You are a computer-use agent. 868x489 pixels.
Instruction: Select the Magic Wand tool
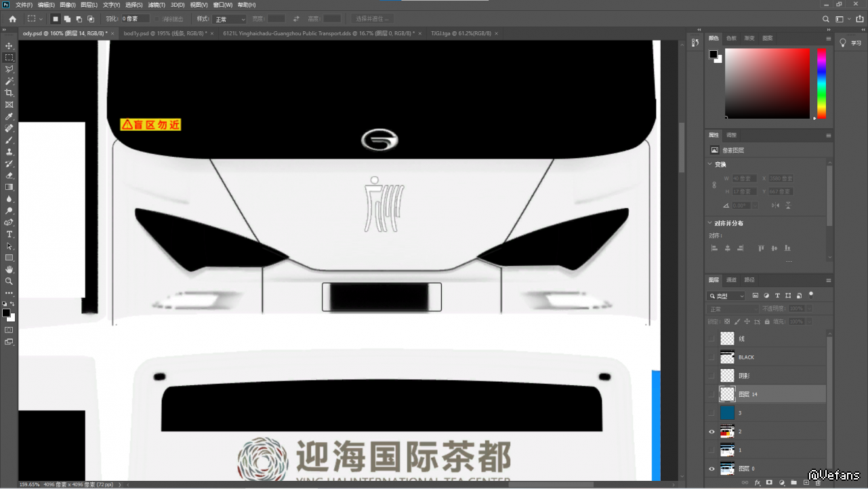click(9, 81)
